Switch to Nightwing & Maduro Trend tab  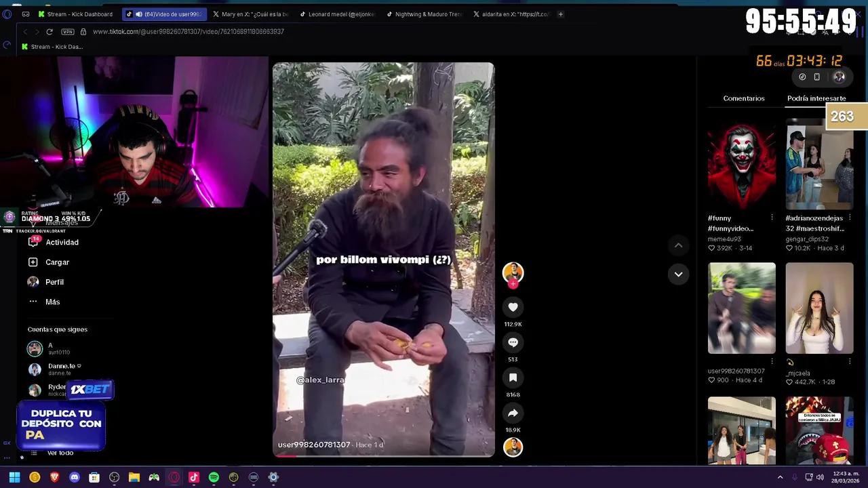pos(424,14)
